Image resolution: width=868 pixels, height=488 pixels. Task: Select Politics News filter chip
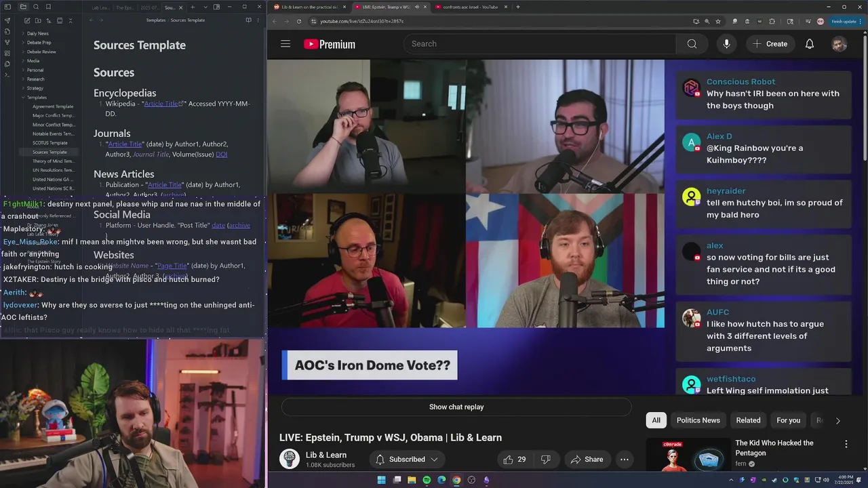698,420
